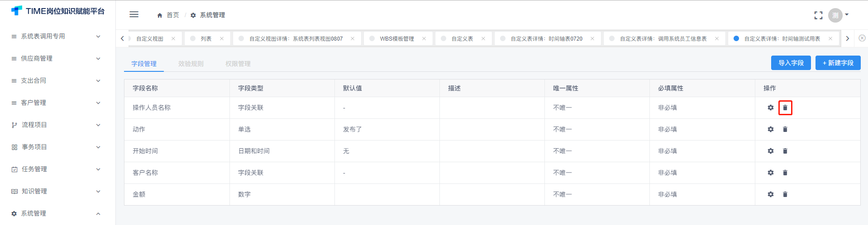Close the 时间轴表0720 tab

click(x=592, y=38)
